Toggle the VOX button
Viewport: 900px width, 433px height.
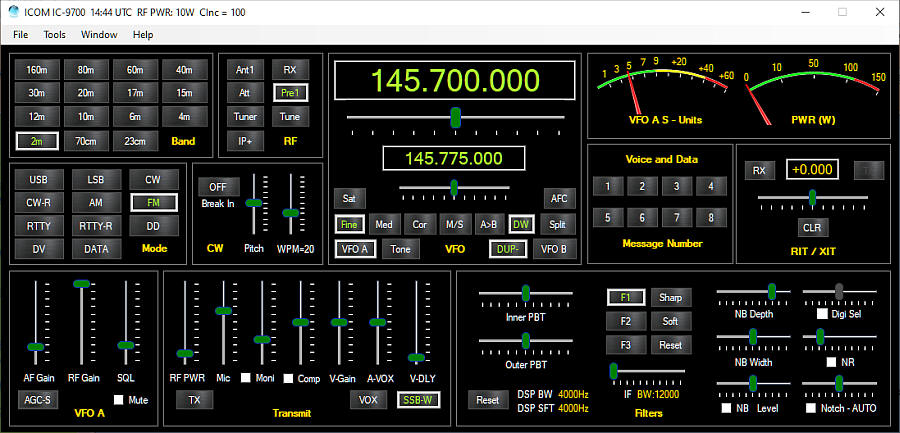(368, 400)
